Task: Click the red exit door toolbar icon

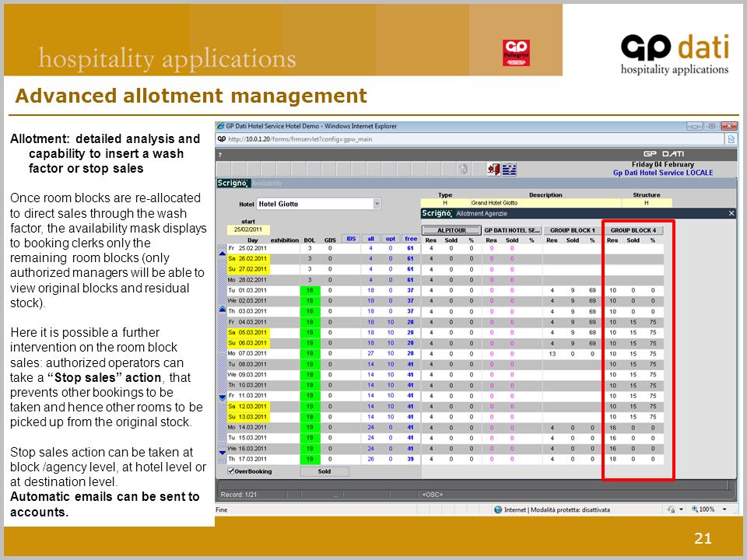Action: pos(493,169)
